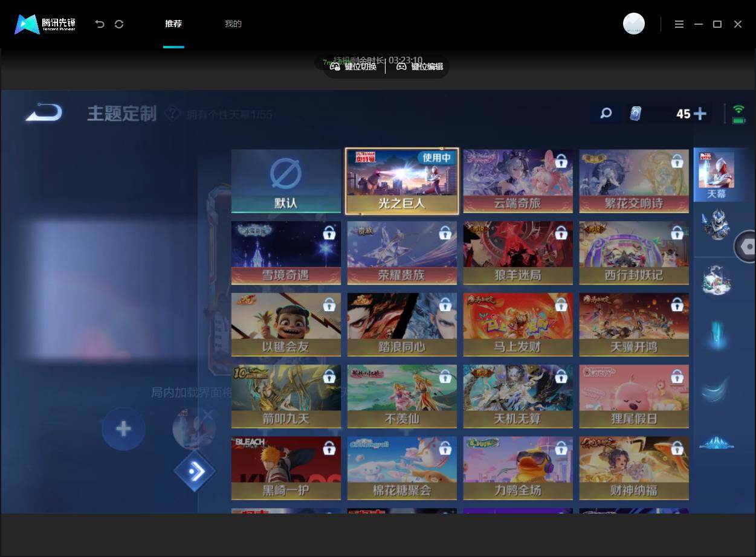Open the 西行封妖记 theme card
The image size is (756, 557).
[x=634, y=253]
